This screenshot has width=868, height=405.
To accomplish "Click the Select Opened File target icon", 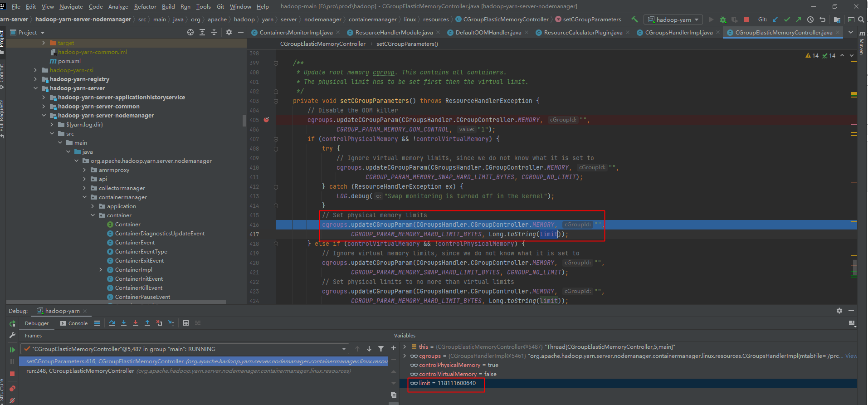I will click(190, 32).
